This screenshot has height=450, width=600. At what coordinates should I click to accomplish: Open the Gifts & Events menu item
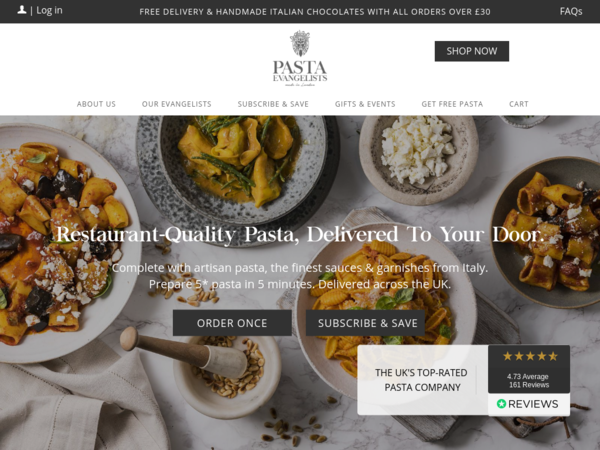pyautogui.click(x=365, y=104)
